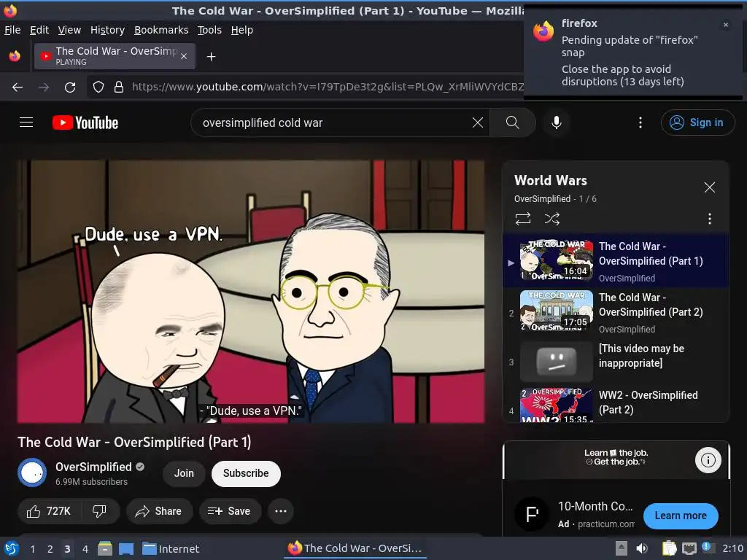Open the History menu
The width and height of the screenshot is (747, 560).
click(x=107, y=30)
